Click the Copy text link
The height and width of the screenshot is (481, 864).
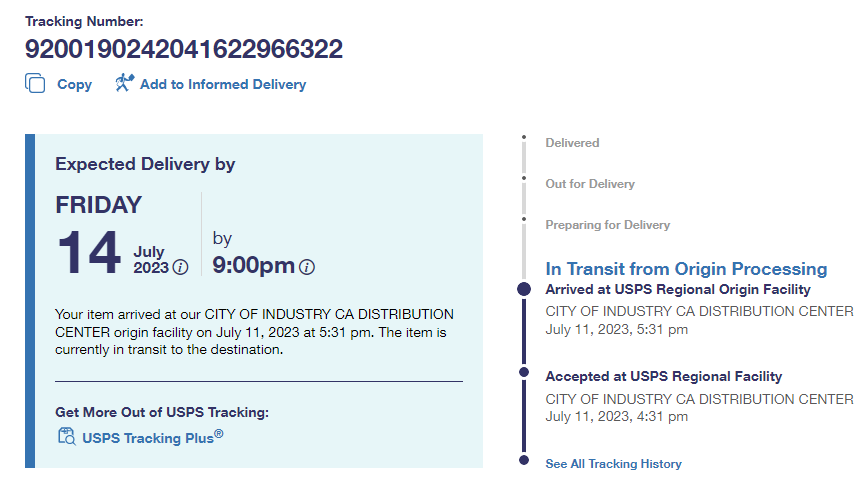pyautogui.click(x=74, y=85)
